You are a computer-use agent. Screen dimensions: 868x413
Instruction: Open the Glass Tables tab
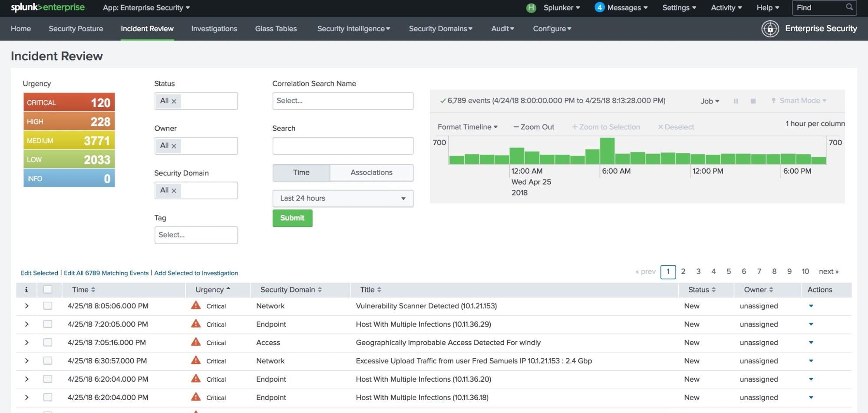click(x=276, y=29)
